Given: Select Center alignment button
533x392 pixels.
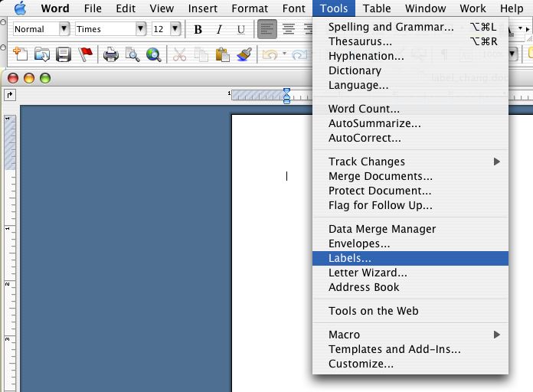Looking at the screenshot, I should pyautogui.click(x=289, y=29).
